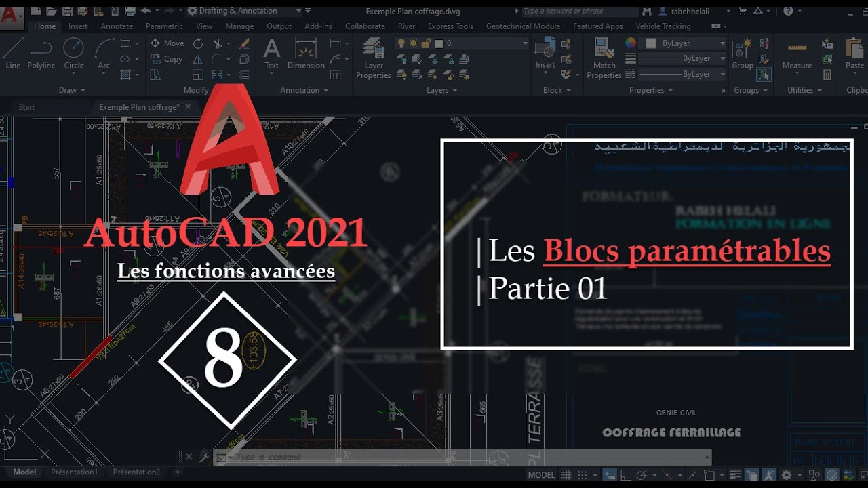Open the Vehicle Tracking tab
The width and height of the screenshot is (868, 488).
663,26
